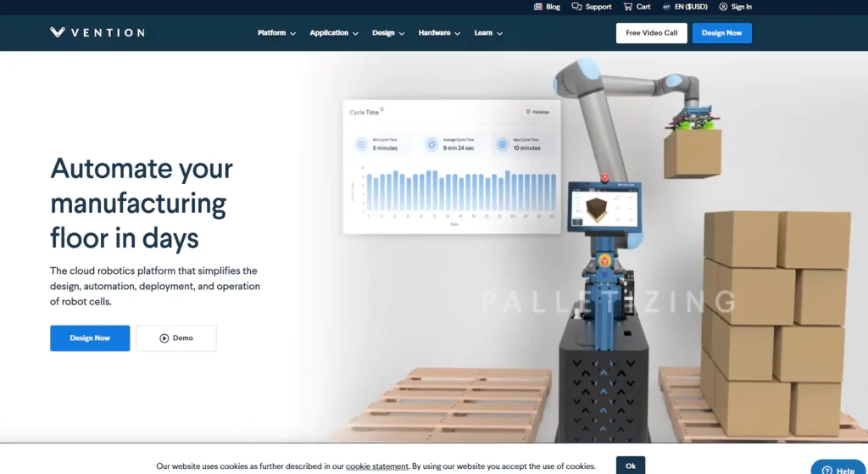Open the Application navigation menu
Image resolution: width=868 pixels, height=474 pixels.
(334, 33)
